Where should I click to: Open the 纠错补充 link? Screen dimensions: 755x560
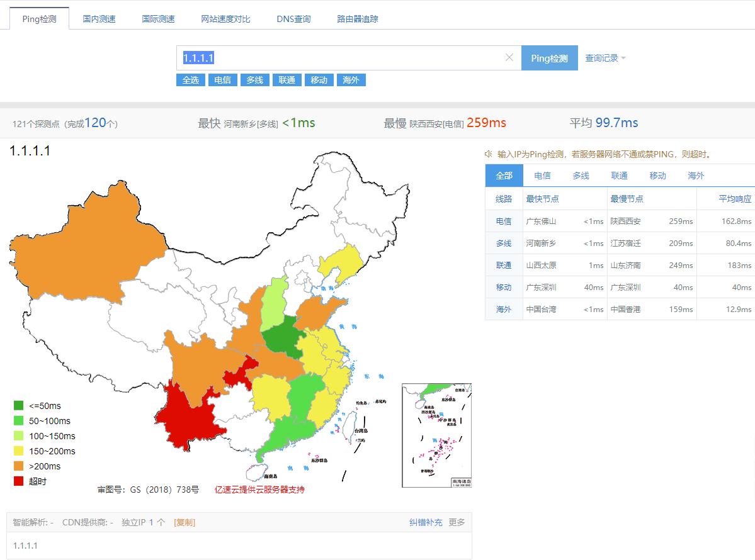[426, 522]
